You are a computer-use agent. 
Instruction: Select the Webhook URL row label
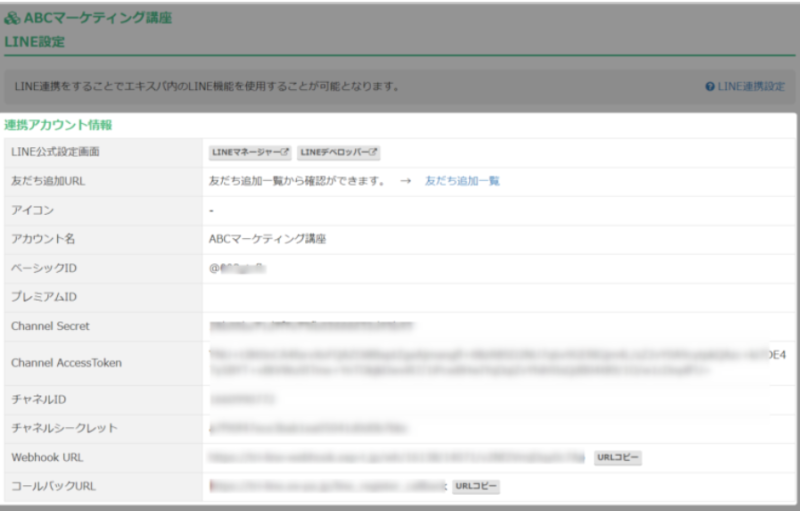click(47, 457)
